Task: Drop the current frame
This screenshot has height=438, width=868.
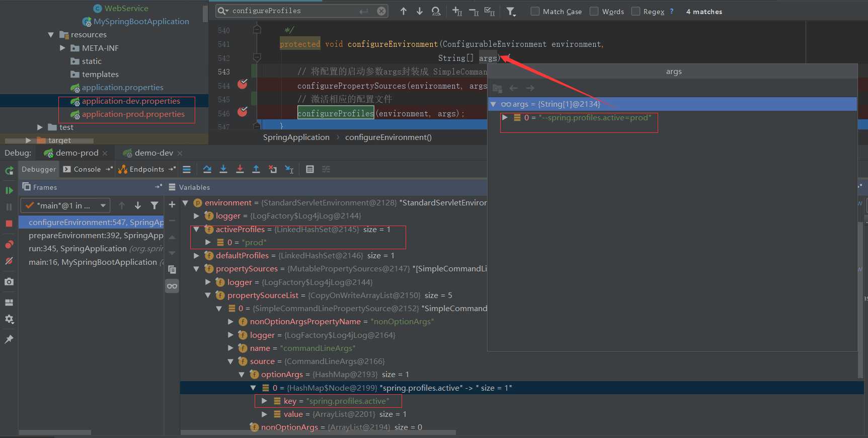Action: [x=273, y=169]
